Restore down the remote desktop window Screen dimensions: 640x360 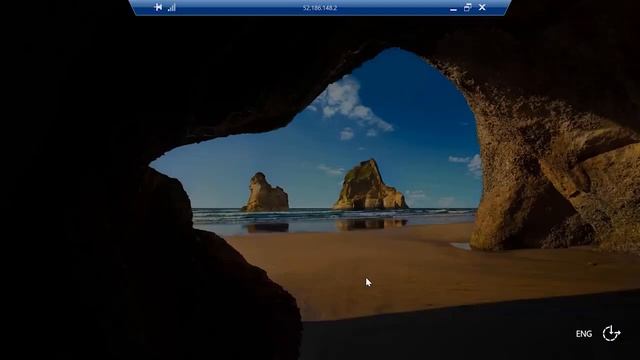point(468,7)
